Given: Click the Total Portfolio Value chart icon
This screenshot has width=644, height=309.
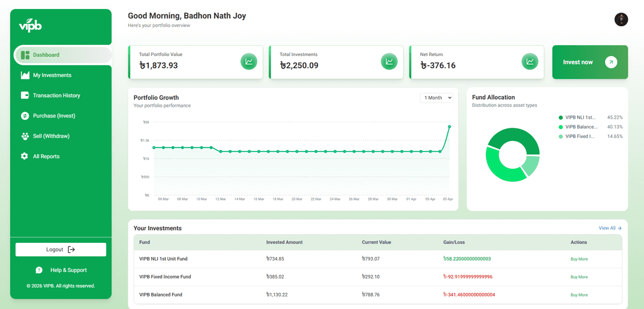Looking at the screenshot, I should click(249, 61).
